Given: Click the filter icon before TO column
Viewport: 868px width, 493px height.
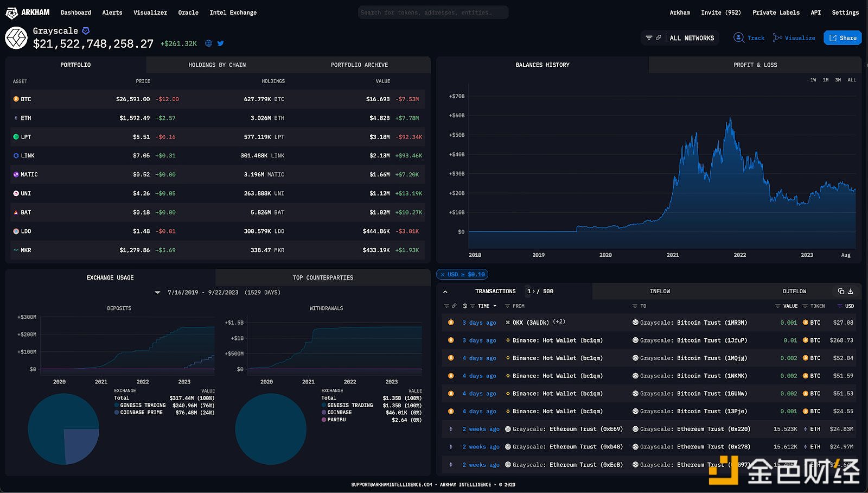Looking at the screenshot, I should [635, 306].
